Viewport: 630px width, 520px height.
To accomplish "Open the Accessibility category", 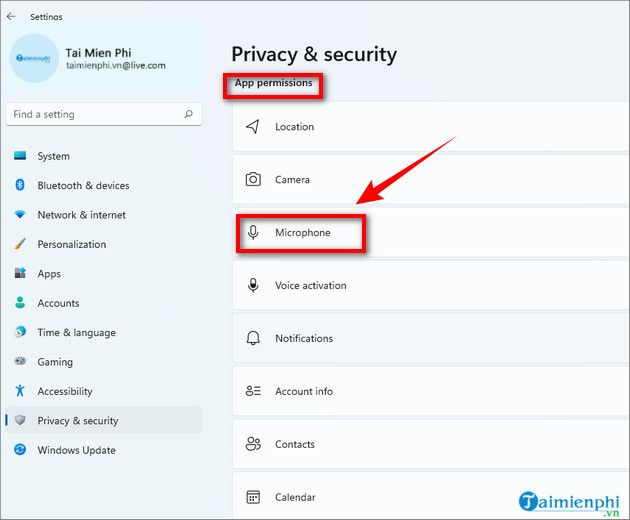I will point(104,391).
